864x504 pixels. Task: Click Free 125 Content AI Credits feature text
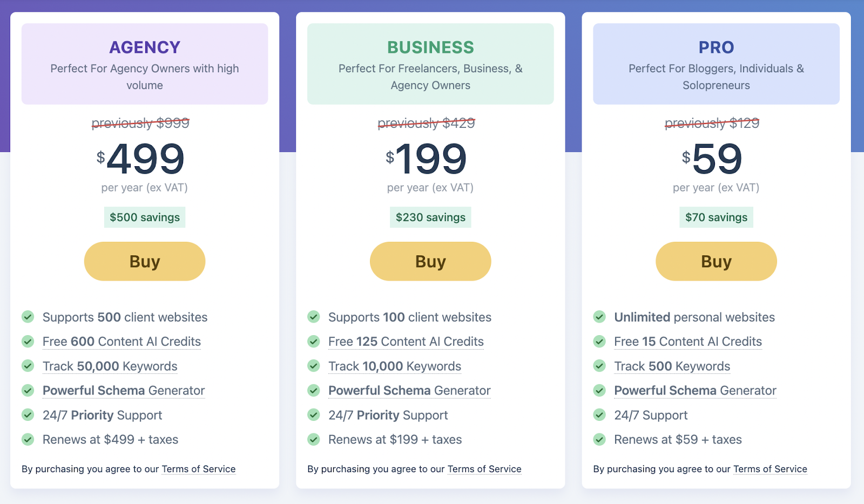406,342
